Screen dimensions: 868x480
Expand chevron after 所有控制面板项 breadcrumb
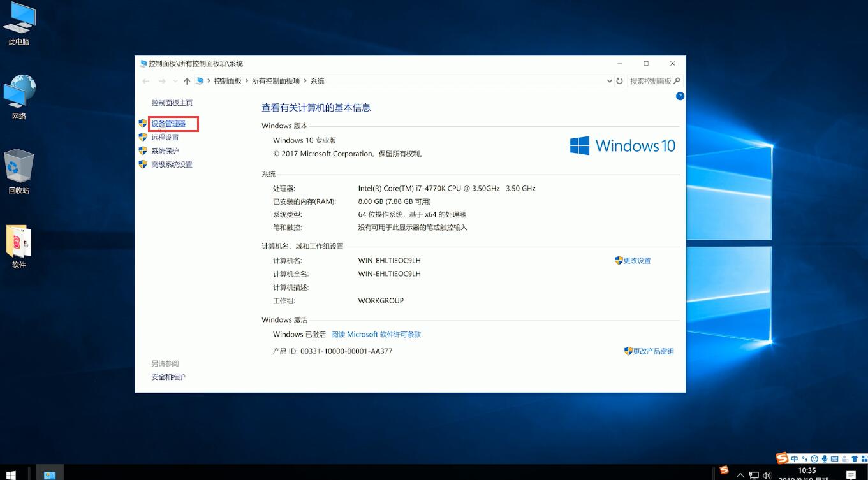(x=305, y=81)
